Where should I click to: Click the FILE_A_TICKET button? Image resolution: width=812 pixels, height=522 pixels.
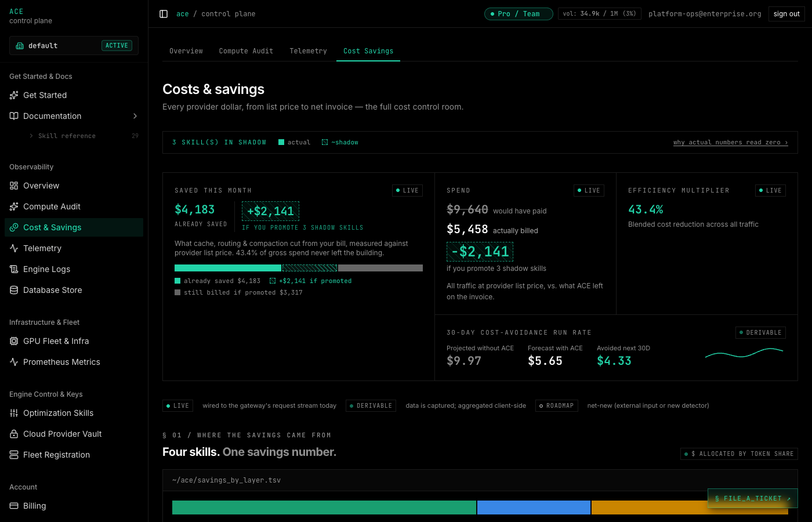point(753,498)
